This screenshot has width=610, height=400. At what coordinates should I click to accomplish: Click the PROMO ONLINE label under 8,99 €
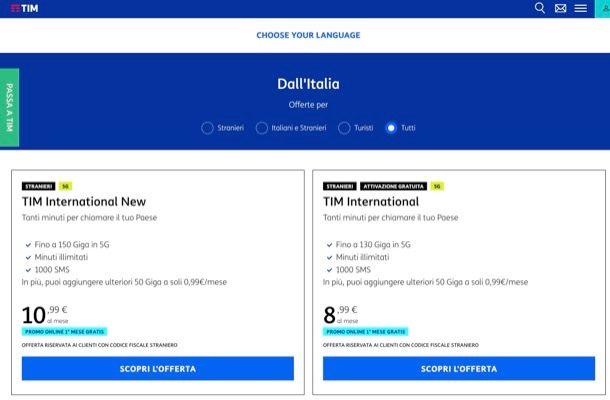(x=365, y=332)
